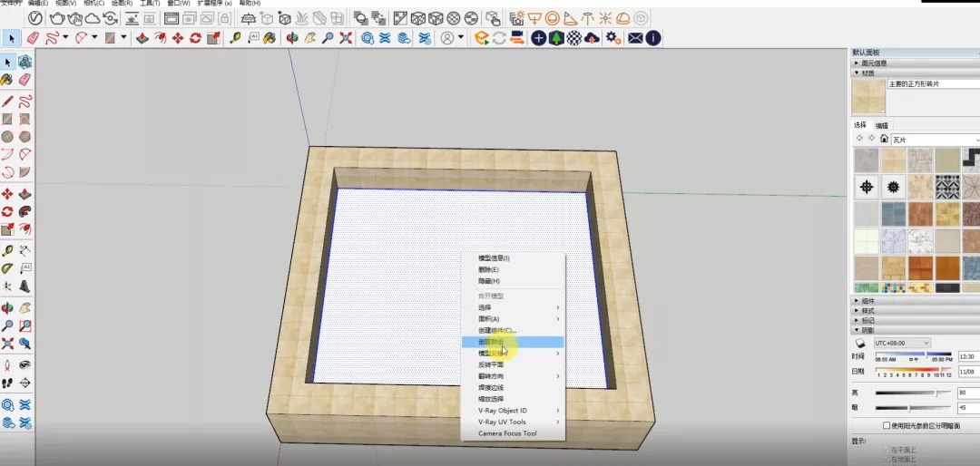This screenshot has height=466, width=980.
Task: Open the 瓦片 material category dropdown
Action: click(x=935, y=140)
